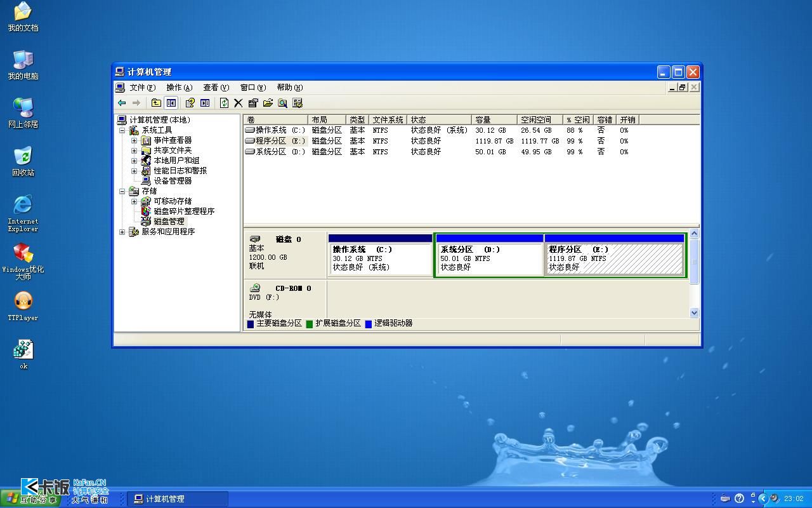Expand the 性能日志和警报 tree node

pyautogui.click(x=134, y=171)
